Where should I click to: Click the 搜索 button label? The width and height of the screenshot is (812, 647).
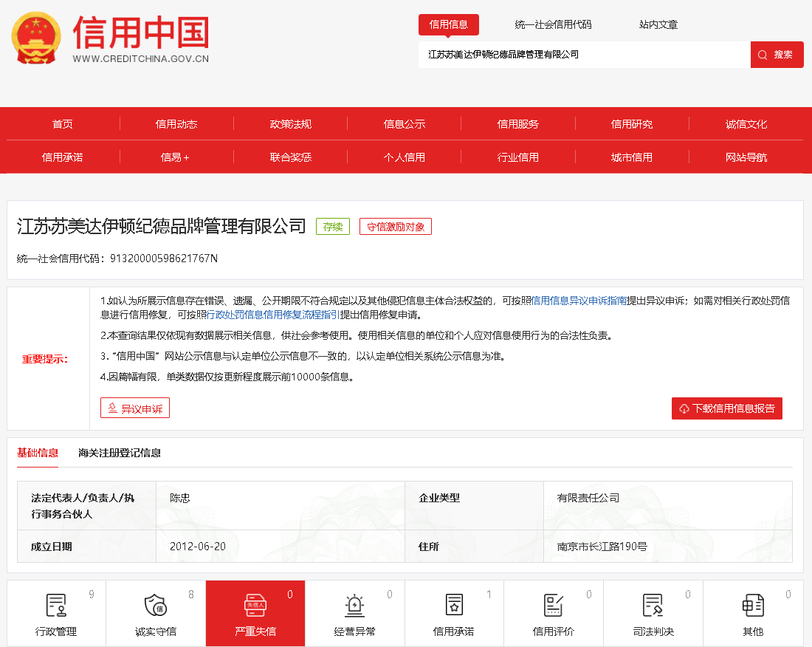[783, 55]
